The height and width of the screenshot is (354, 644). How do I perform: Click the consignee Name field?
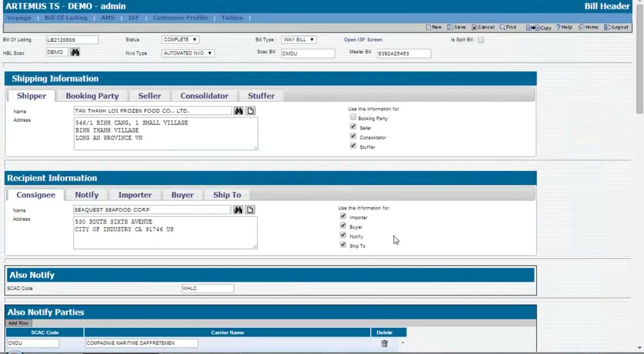click(152, 210)
